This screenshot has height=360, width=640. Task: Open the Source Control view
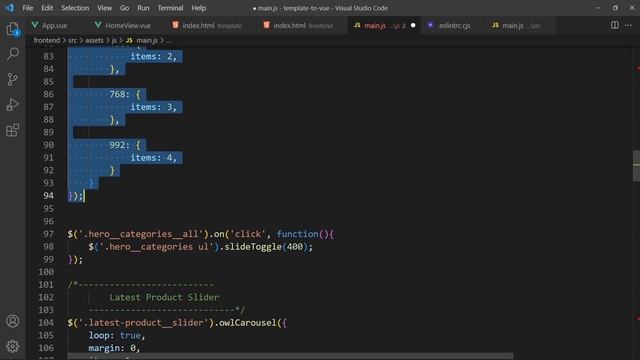coord(13,79)
